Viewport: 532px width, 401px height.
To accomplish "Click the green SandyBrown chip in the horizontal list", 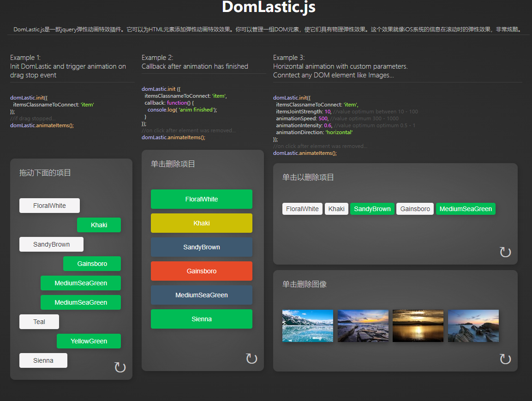I will [x=372, y=209].
